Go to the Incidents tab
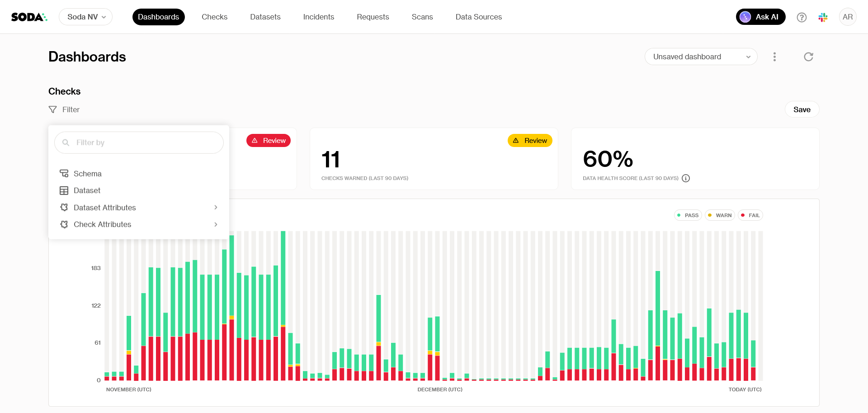The height and width of the screenshot is (413, 868). pos(318,17)
